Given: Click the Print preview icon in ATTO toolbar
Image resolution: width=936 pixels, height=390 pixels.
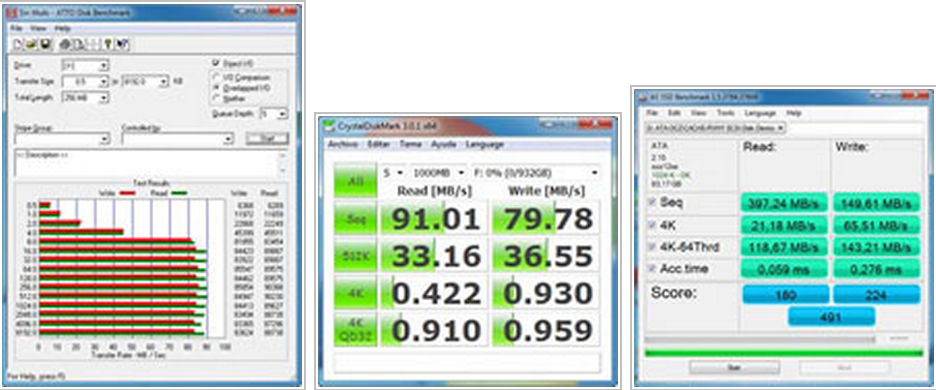Looking at the screenshot, I should (78, 44).
